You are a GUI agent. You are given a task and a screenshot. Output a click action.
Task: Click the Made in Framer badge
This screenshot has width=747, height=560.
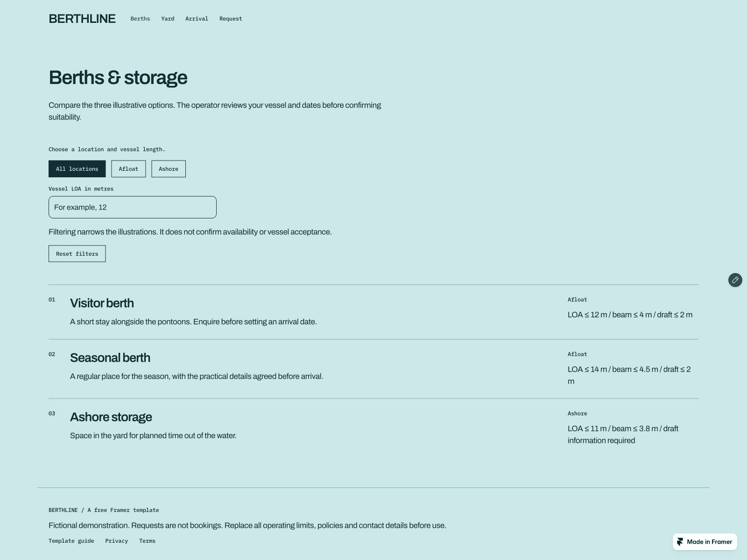705,542
